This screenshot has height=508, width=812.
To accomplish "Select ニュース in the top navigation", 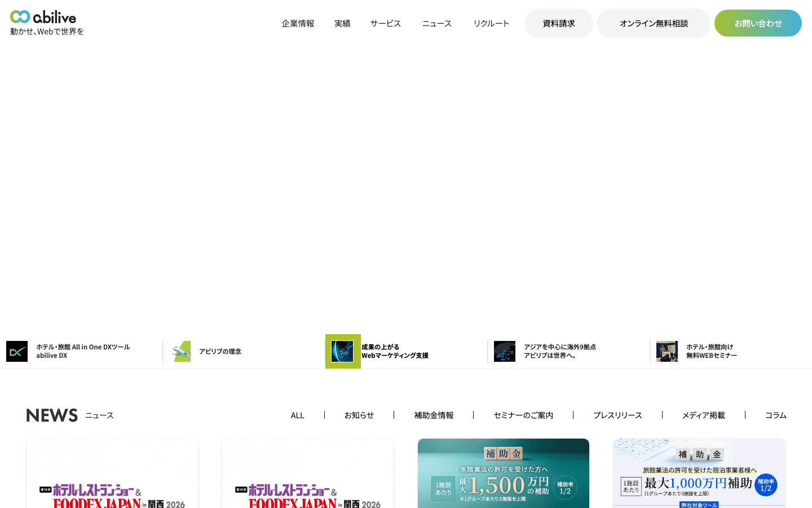I will click(437, 23).
